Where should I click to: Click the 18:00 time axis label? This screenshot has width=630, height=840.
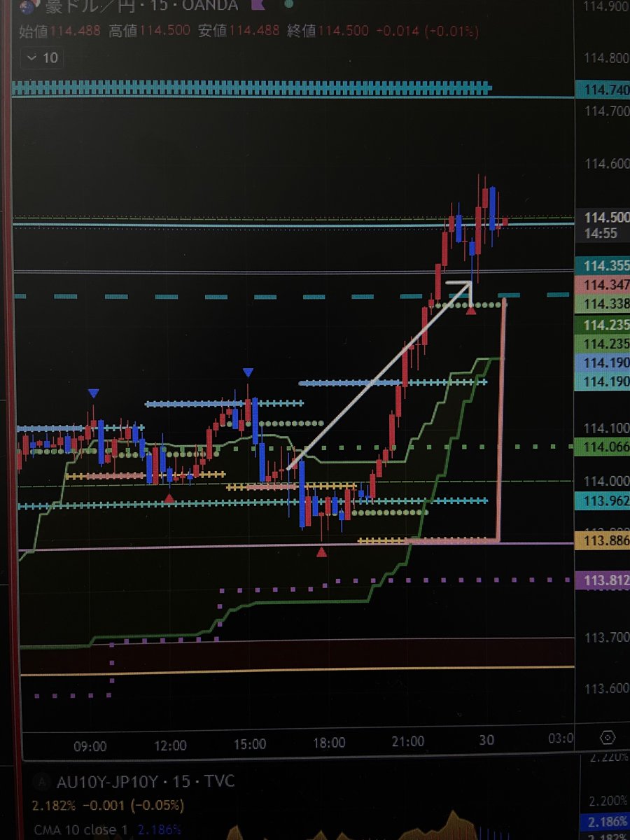(x=329, y=741)
